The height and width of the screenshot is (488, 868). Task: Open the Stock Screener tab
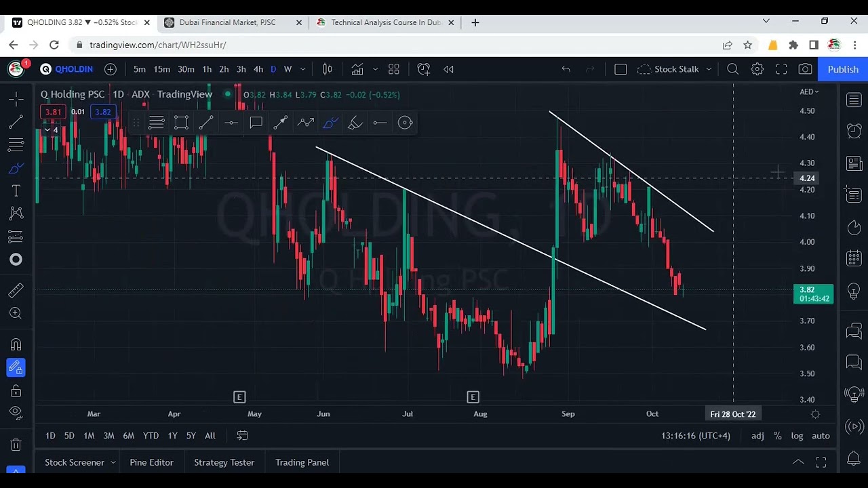point(75,462)
